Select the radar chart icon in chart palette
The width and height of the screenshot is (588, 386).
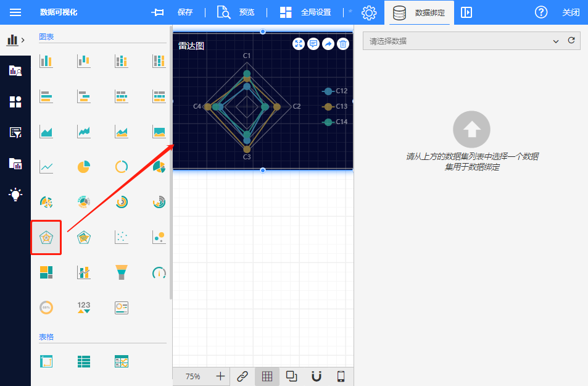(x=46, y=237)
